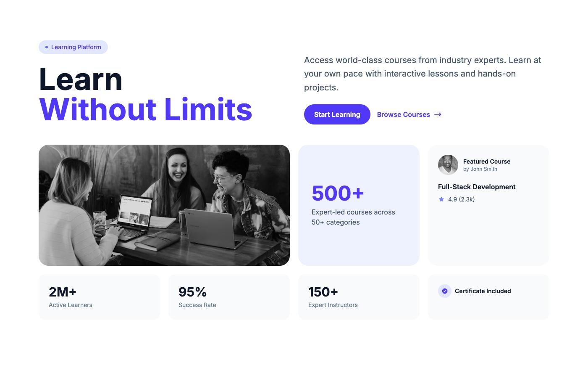Click the arrow icon next to Browse Courses
The width and height of the screenshot is (588, 368).
[x=437, y=114]
